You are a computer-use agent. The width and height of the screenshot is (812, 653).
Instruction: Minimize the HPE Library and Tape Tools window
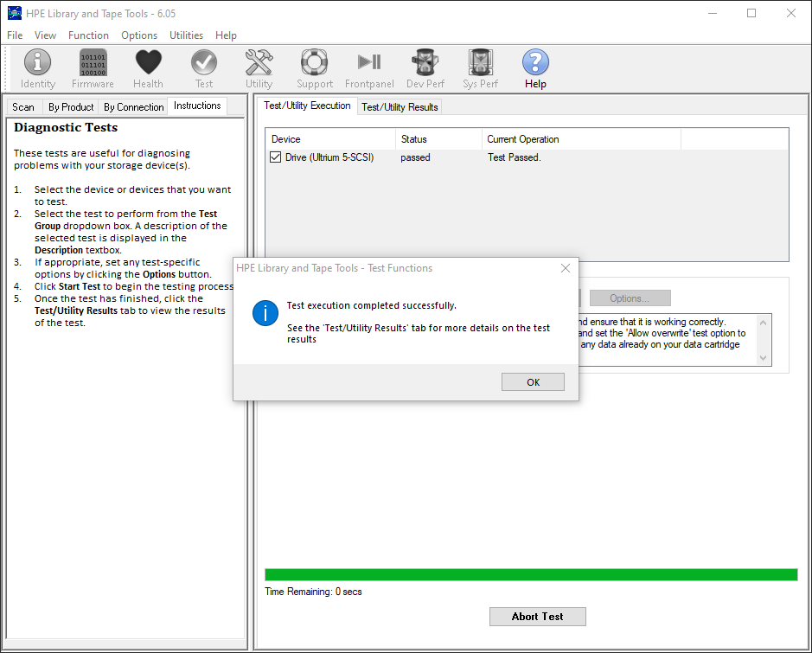713,14
